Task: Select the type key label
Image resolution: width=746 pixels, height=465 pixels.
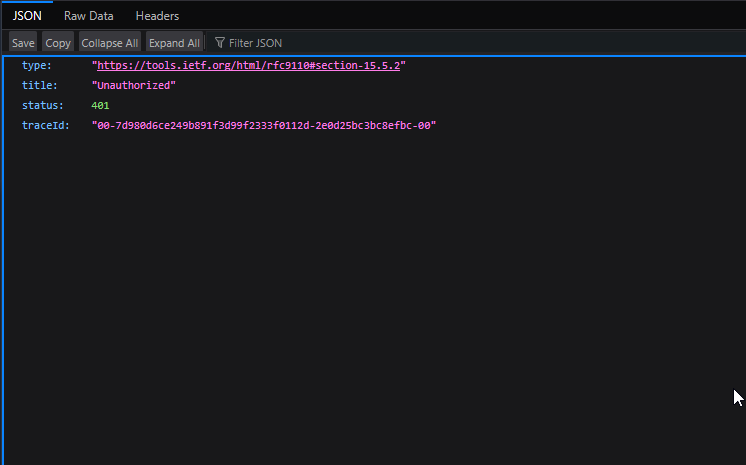Action: coord(35,65)
